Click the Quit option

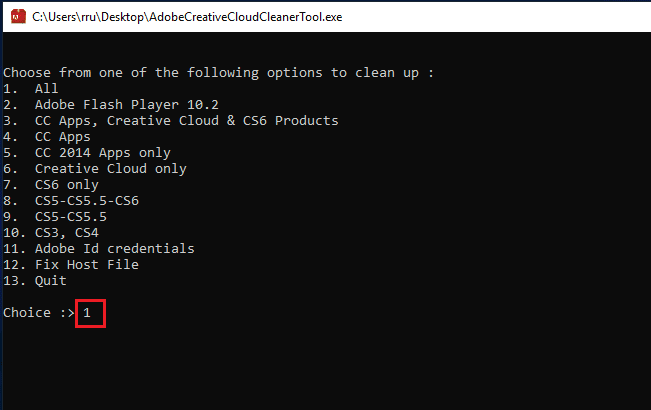[x=50, y=281]
